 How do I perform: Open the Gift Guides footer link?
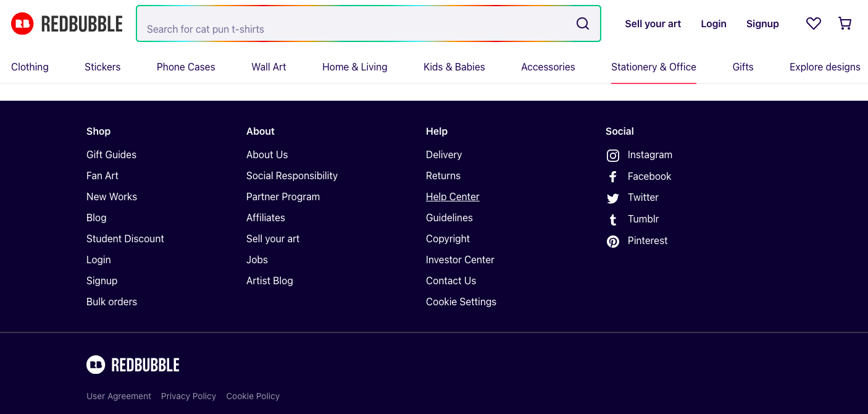pos(111,154)
